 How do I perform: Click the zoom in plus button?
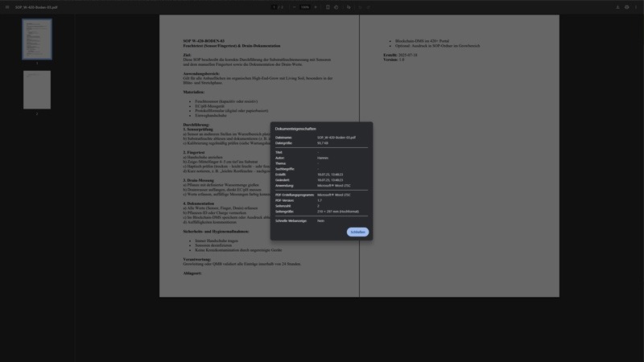pyautogui.click(x=316, y=7)
